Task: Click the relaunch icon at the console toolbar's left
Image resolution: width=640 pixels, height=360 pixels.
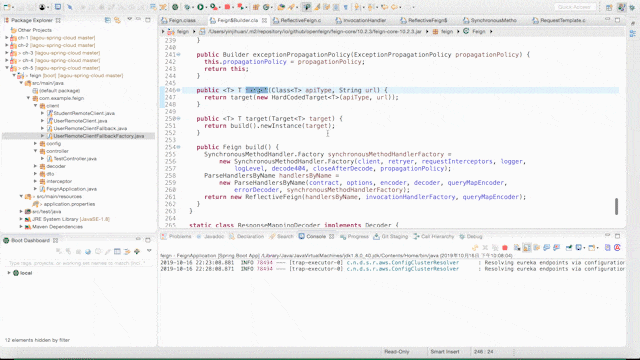Action: tap(475, 247)
